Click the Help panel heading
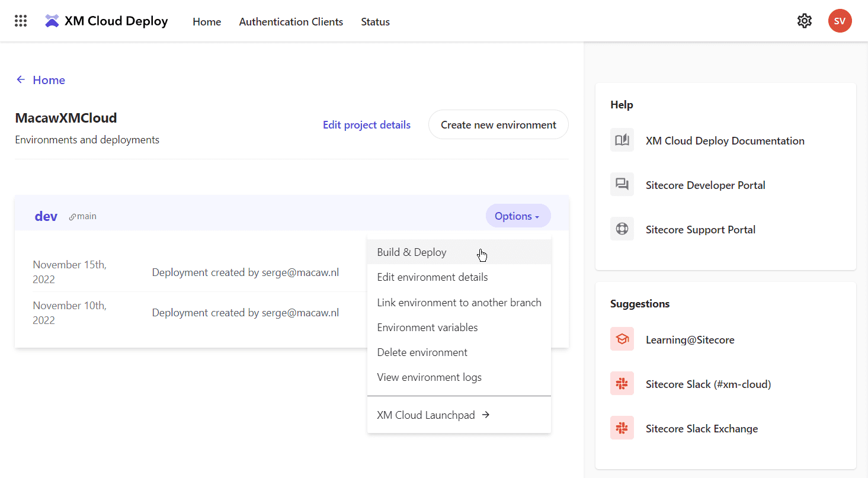 click(622, 104)
